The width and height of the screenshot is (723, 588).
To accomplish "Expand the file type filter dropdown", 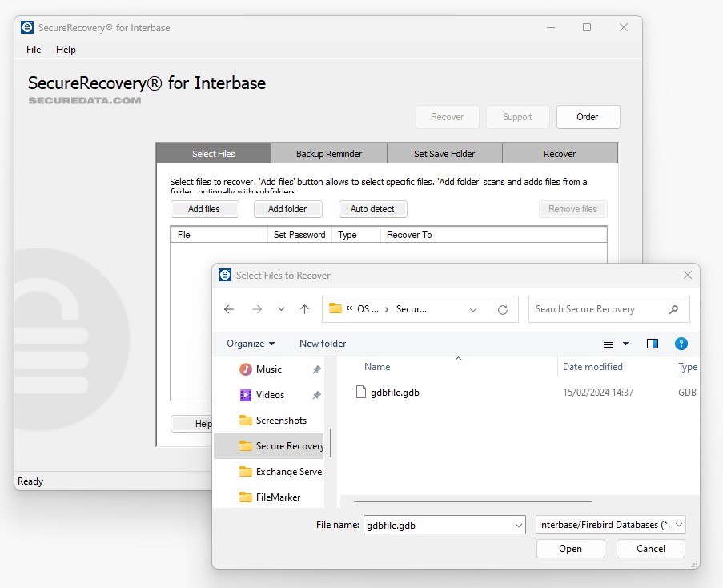I will point(679,525).
